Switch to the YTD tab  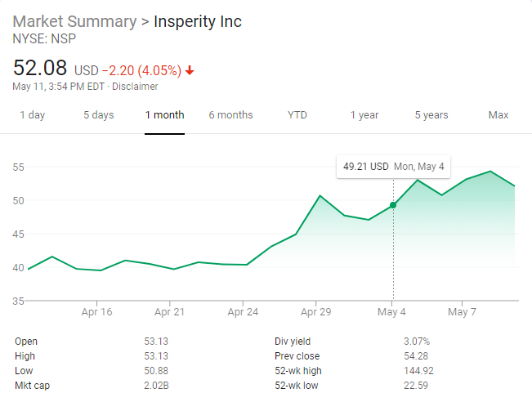tap(297, 115)
